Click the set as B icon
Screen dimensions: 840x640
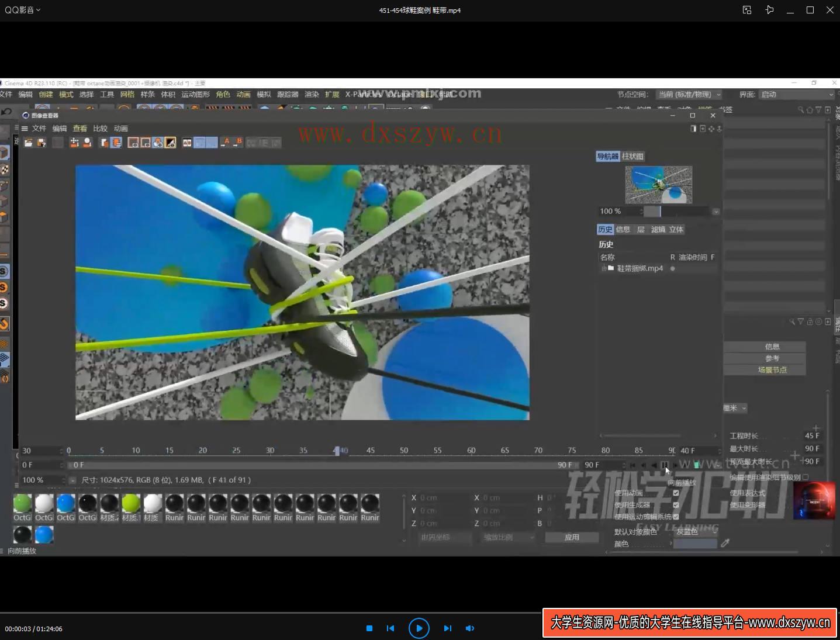click(x=237, y=143)
